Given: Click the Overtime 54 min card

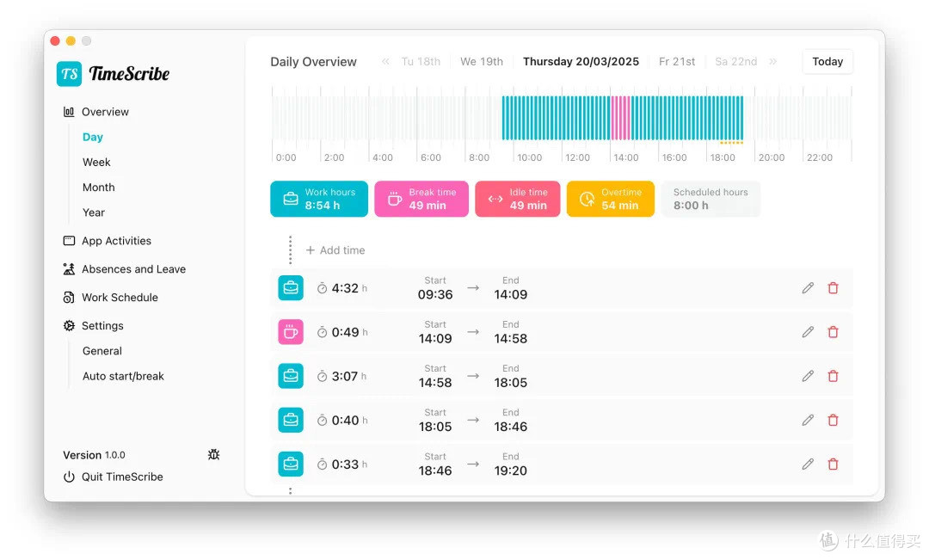Looking at the screenshot, I should click(x=611, y=199).
